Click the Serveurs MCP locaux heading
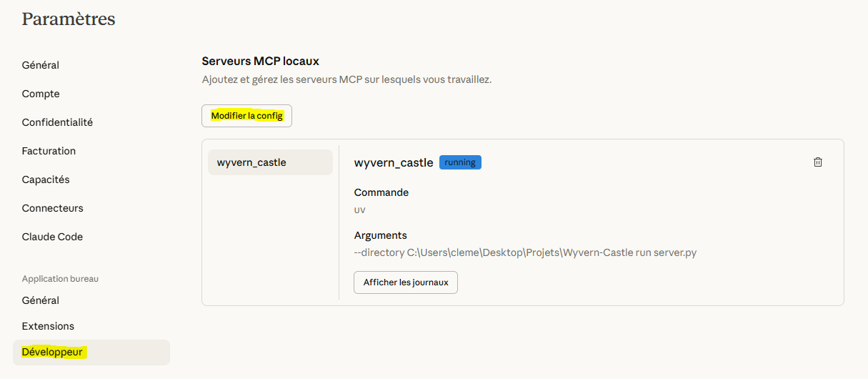868x379 pixels. click(x=260, y=61)
